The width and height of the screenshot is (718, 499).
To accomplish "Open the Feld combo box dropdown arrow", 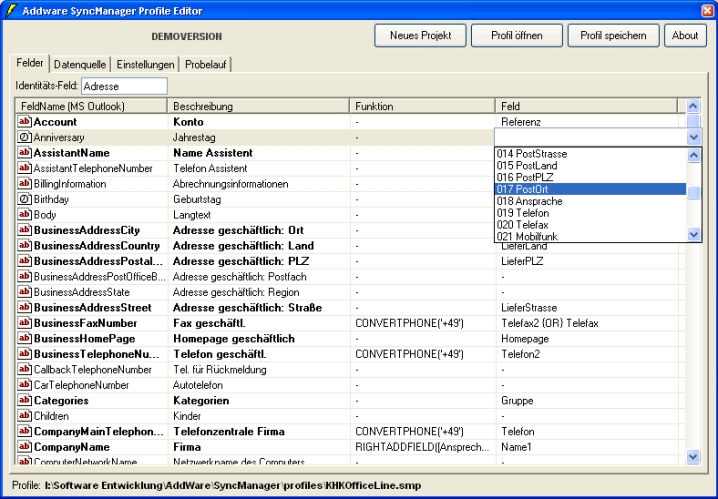I will [x=694, y=137].
